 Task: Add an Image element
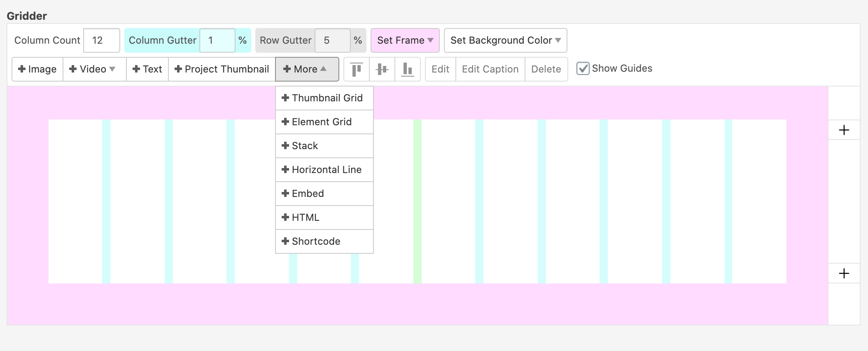[x=37, y=69]
